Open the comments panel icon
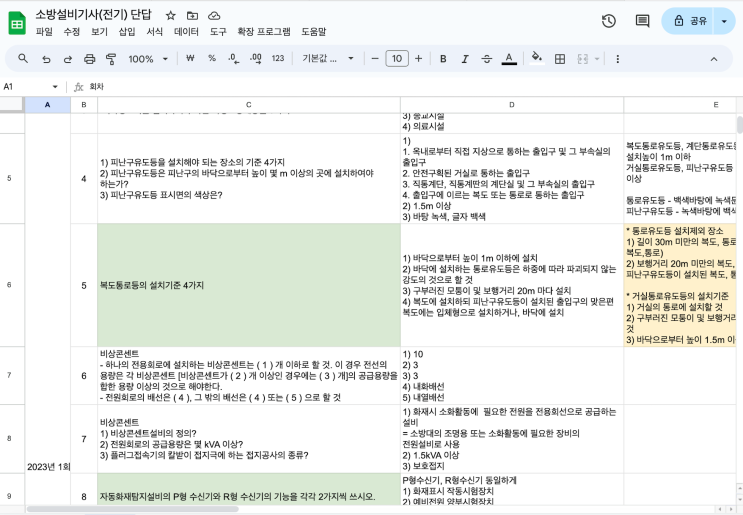743x515 pixels. pos(643,21)
